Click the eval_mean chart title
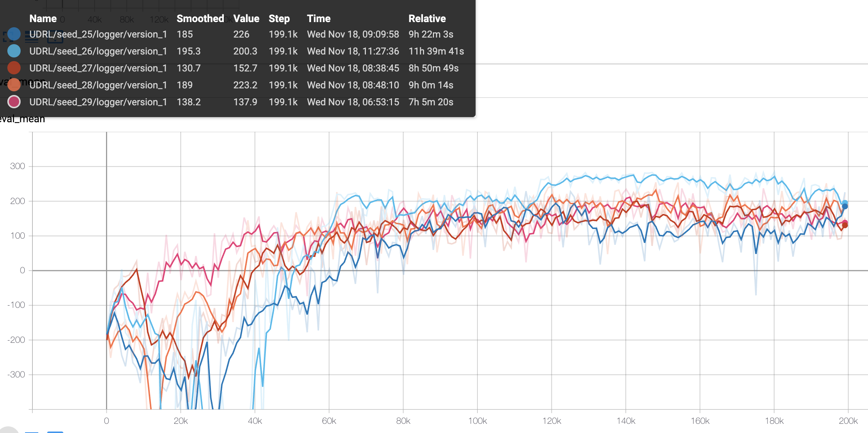The image size is (868, 433). click(22, 119)
